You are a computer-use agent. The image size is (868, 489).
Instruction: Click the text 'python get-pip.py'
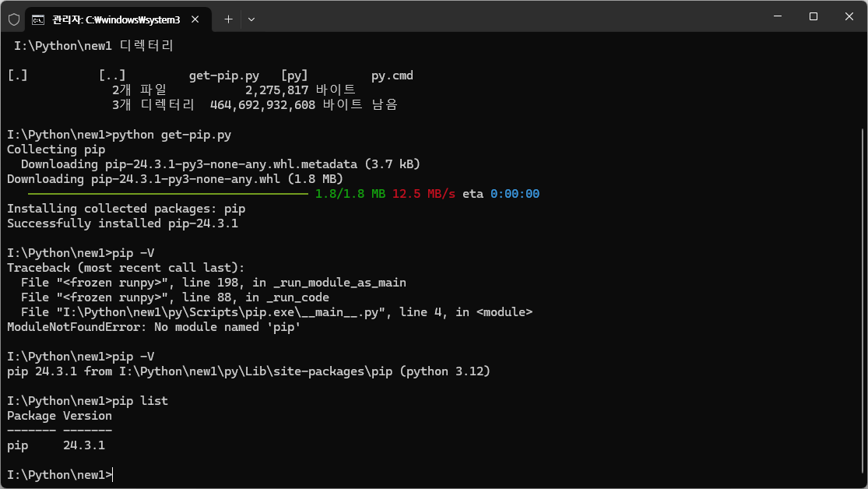[171, 135]
